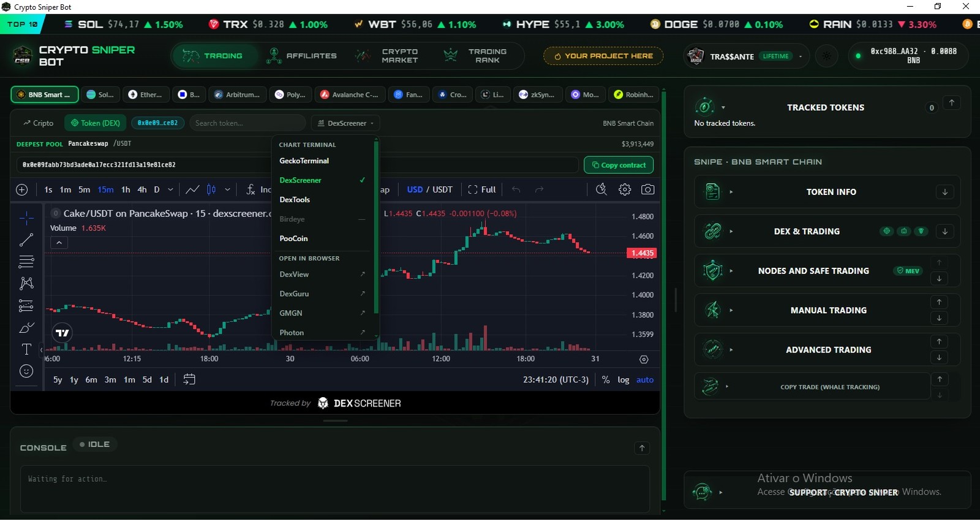This screenshot has height=521, width=980.
Task: Switch to Cripto mode
Action: 39,123
